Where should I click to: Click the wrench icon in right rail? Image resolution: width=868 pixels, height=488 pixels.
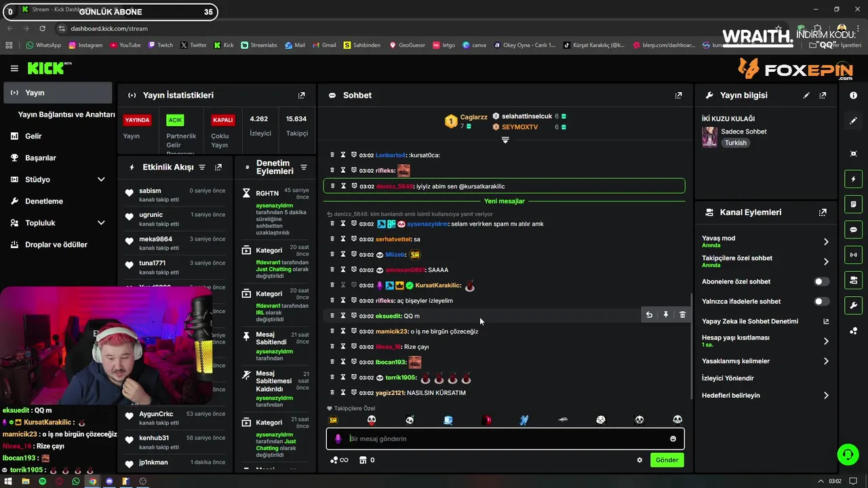click(853, 306)
